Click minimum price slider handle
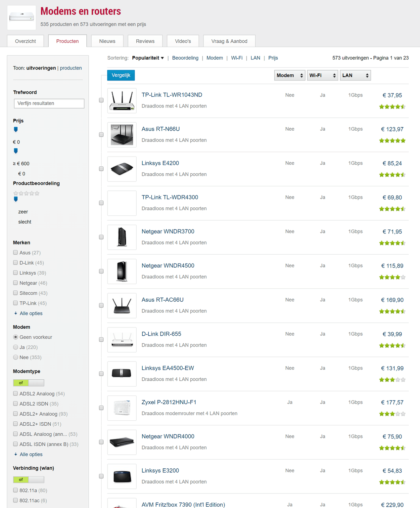Image resolution: width=420 pixels, height=508 pixels. click(x=16, y=129)
